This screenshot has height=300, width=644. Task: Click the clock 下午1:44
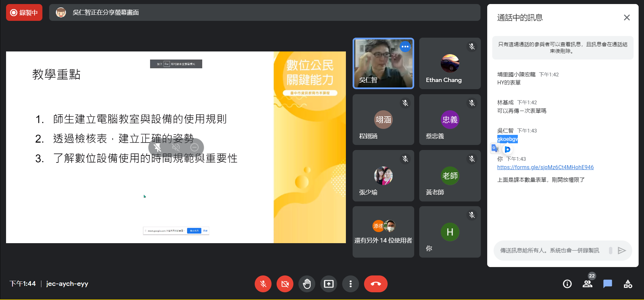[x=23, y=284]
